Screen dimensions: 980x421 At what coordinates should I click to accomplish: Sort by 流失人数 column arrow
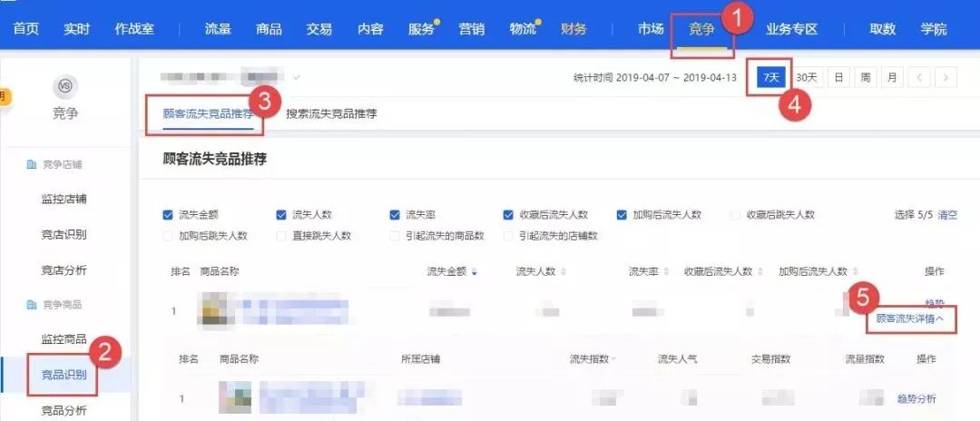(563, 271)
